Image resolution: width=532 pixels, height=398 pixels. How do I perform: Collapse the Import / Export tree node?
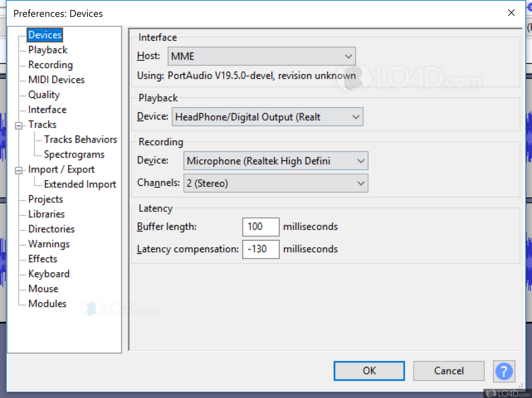[x=19, y=170]
